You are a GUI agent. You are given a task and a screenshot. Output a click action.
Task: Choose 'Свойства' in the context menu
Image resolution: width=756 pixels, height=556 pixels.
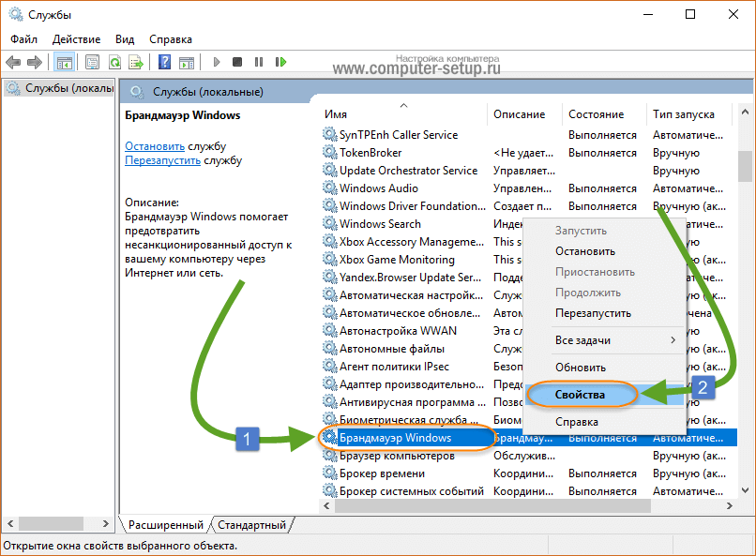point(579,395)
